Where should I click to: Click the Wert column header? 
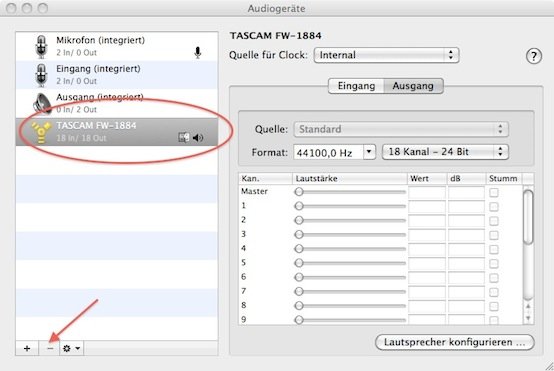[427, 178]
